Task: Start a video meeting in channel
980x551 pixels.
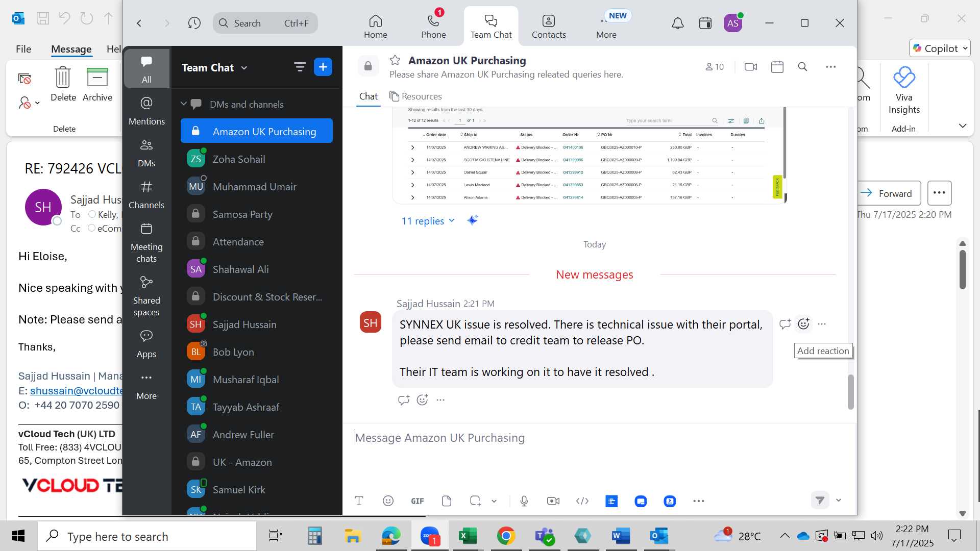Action: coord(751,67)
